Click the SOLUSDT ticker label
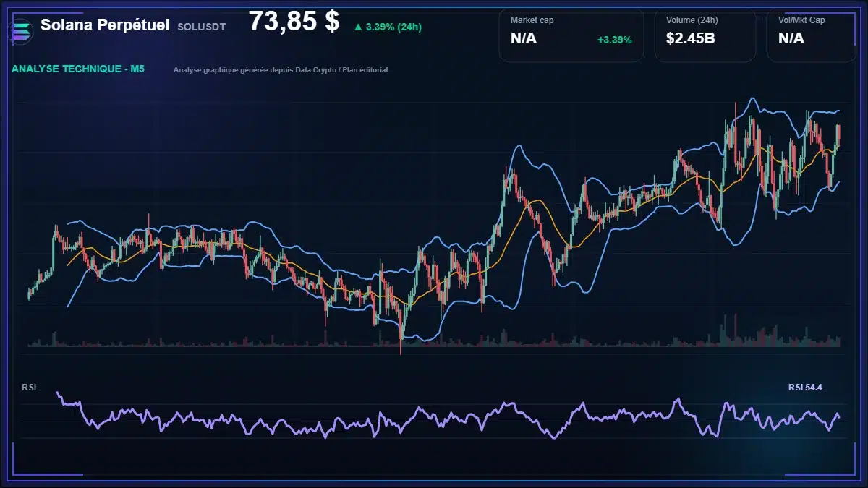 (x=200, y=27)
